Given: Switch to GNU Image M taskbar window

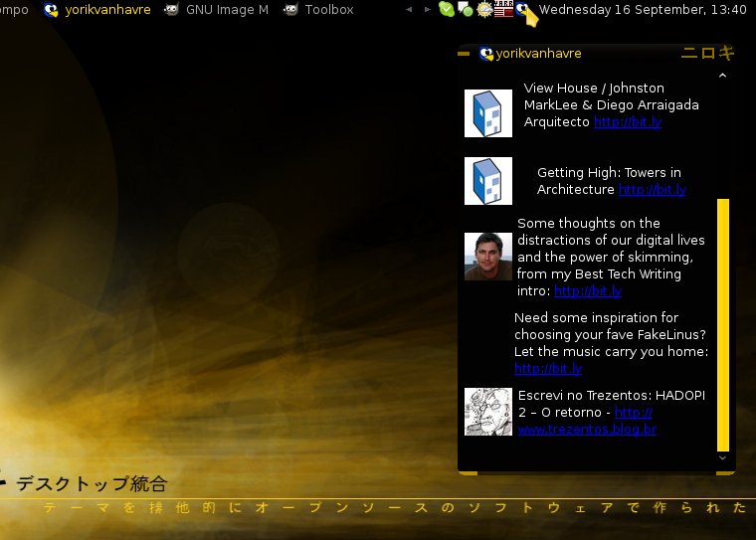Looking at the screenshot, I should pyautogui.click(x=217, y=10).
